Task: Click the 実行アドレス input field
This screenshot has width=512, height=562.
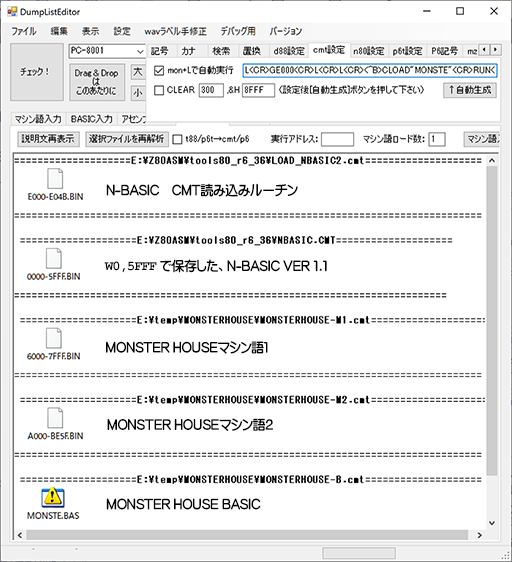Action: (x=337, y=139)
